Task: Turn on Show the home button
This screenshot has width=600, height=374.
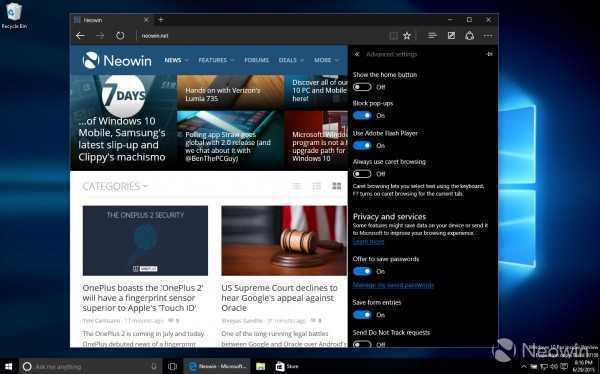Action: pyautogui.click(x=362, y=87)
